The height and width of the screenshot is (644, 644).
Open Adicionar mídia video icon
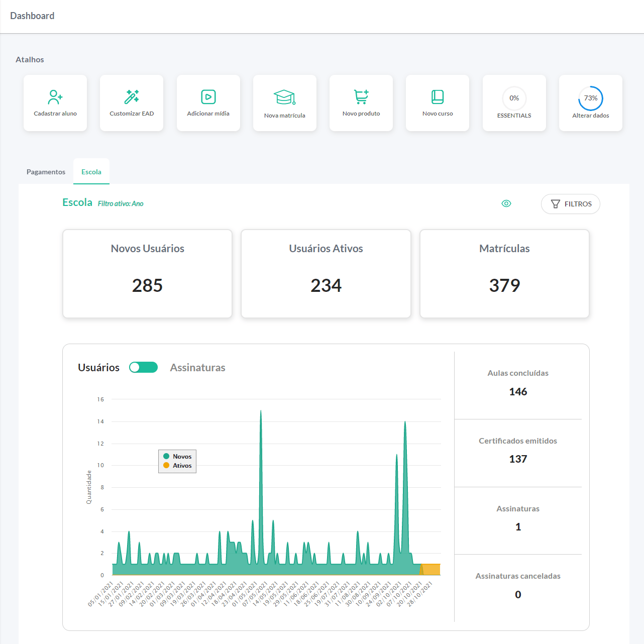pyautogui.click(x=208, y=96)
